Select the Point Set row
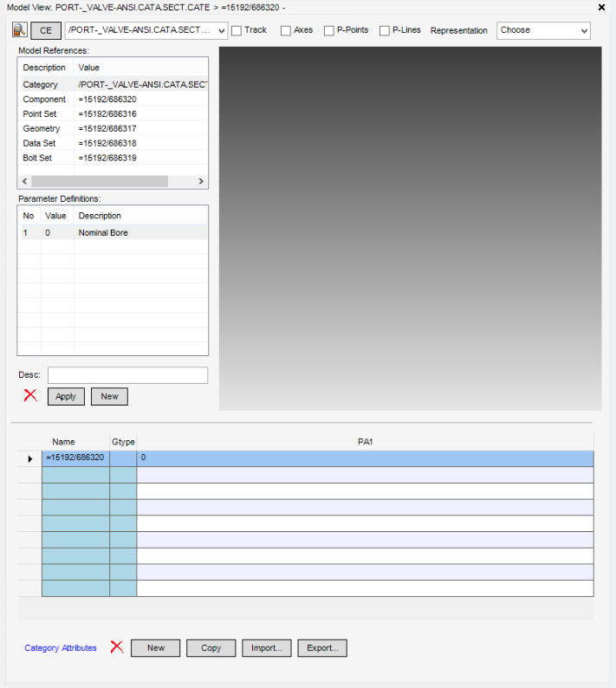This screenshot has height=688, width=616. point(113,114)
